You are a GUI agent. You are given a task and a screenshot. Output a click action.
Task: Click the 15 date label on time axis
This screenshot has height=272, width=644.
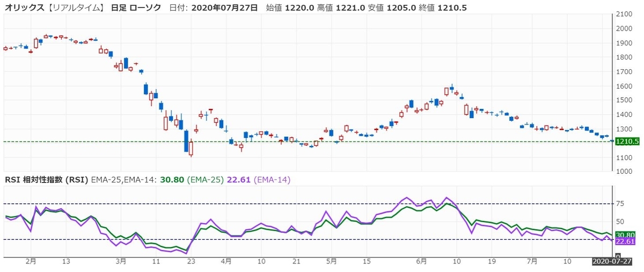(367, 261)
